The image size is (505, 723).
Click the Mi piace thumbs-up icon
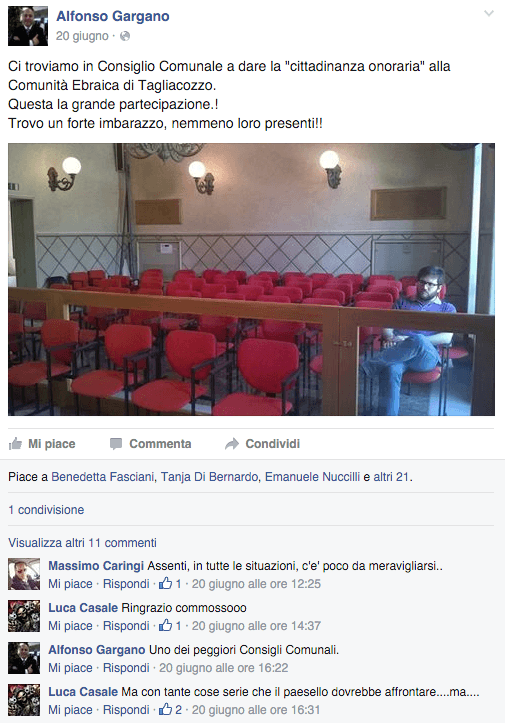(x=15, y=444)
